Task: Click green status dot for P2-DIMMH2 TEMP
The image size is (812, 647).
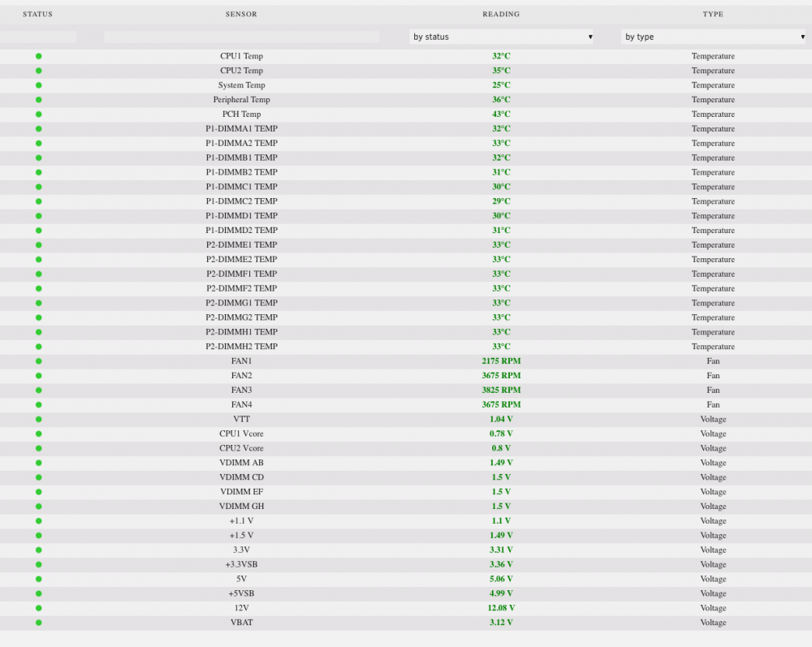Action: coord(38,347)
